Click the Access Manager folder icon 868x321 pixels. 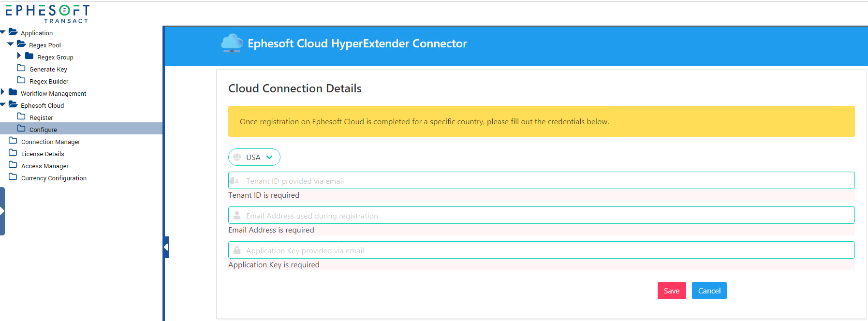pyautogui.click(x=13, y=165)
